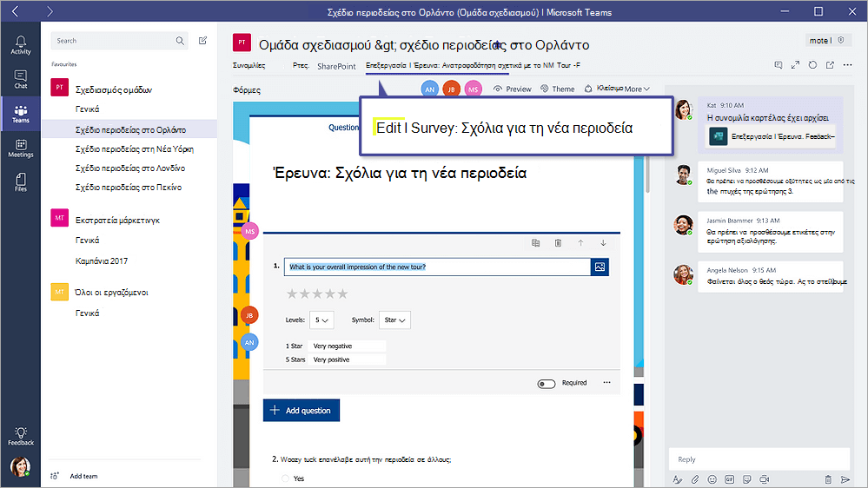868x488 pixels.
Task: Show tab conversation icon
Action: [779, 65]
